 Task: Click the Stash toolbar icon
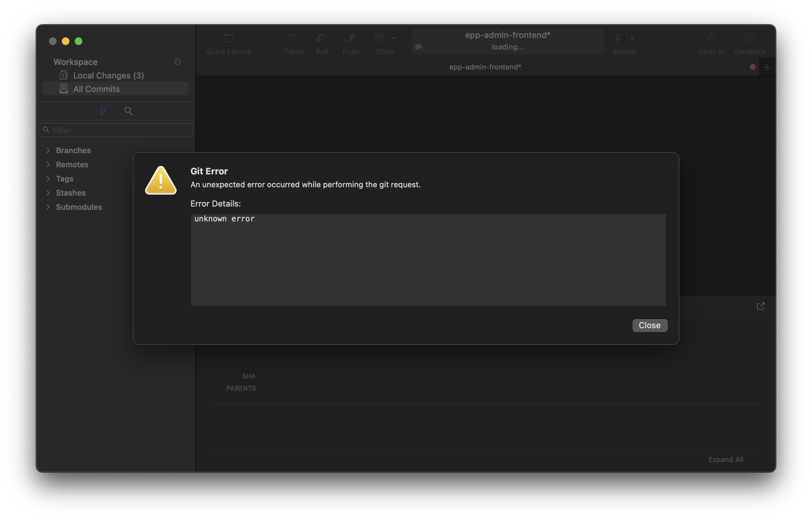tap(379, 38)
